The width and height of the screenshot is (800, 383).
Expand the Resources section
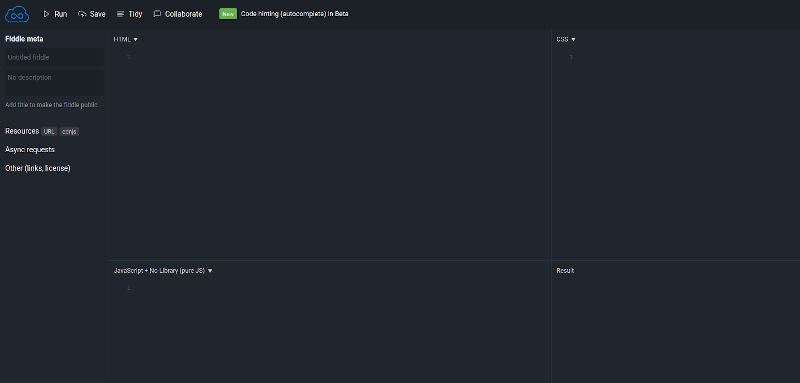pyautogui.click(x=22, y=131)
